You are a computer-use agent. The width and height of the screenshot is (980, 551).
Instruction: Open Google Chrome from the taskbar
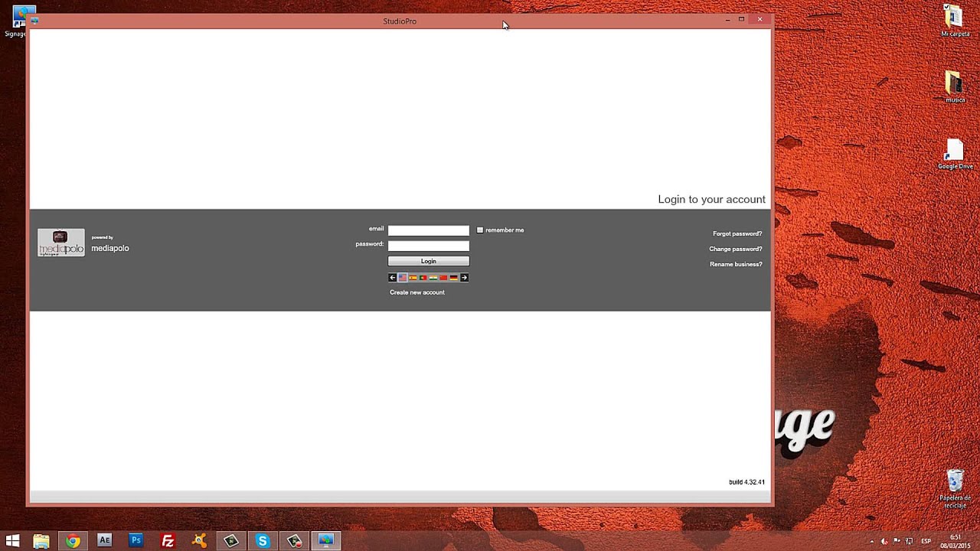(73, 541)
